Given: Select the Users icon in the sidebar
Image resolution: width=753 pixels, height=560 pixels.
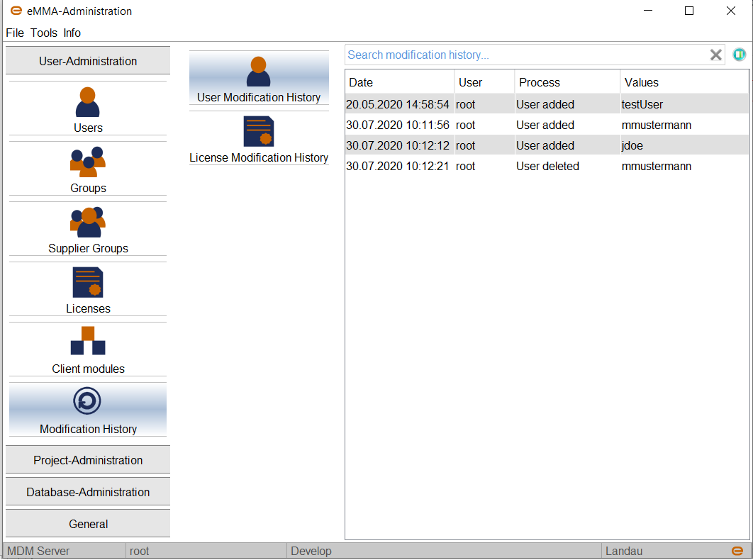Looking at the screenshot, I should pyautogui.click(x=88, y=108).
